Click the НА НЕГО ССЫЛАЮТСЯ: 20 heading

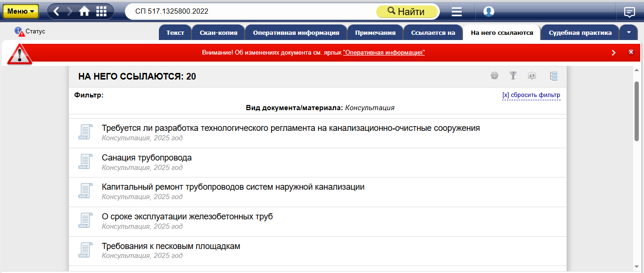click(x=137, y=76)
